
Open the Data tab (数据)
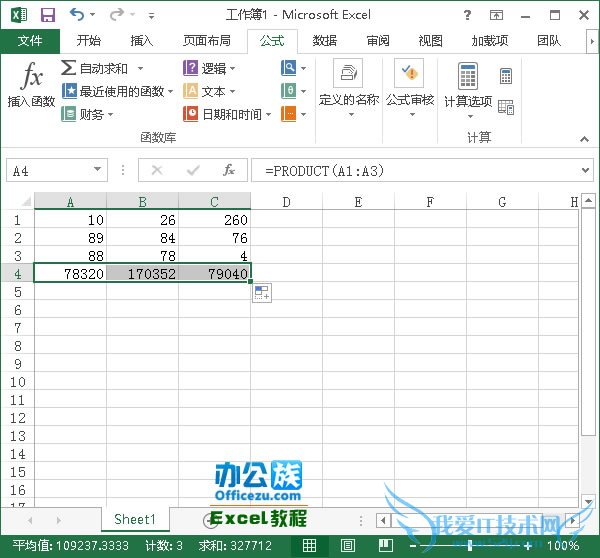(x=325, y=41)
